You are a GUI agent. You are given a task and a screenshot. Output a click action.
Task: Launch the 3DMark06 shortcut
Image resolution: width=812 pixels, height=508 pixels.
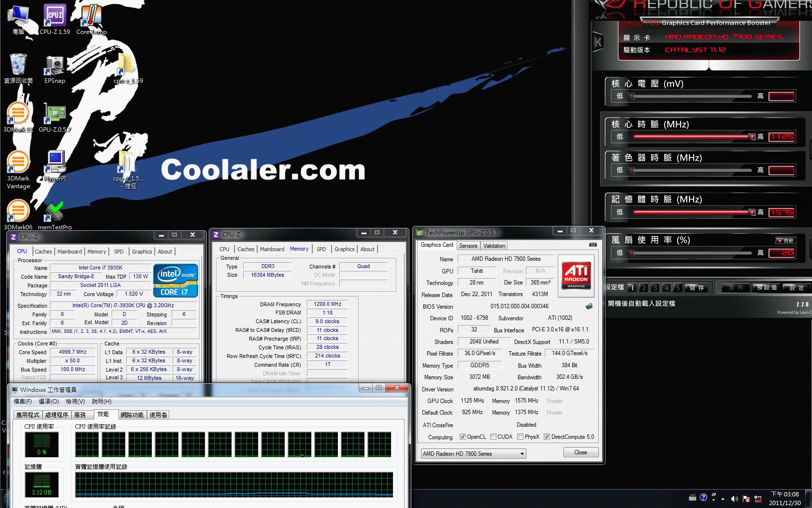[18, 215]
